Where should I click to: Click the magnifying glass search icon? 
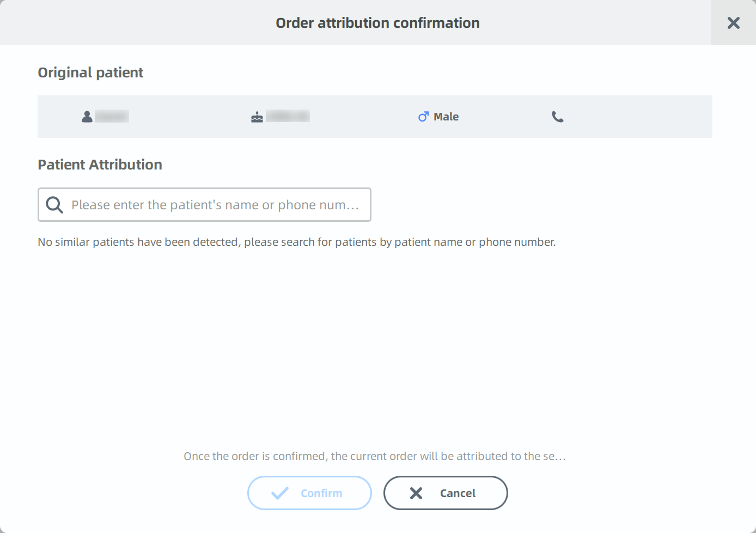54,205
